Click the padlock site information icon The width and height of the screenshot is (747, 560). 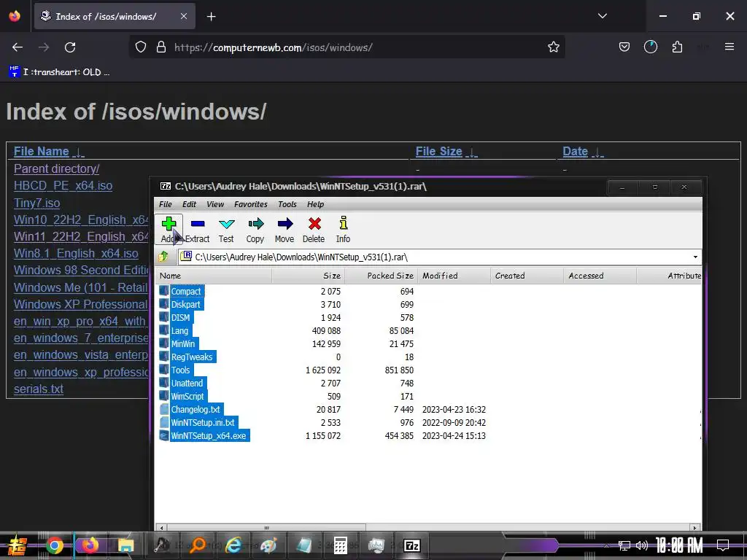tap(161, 47)
